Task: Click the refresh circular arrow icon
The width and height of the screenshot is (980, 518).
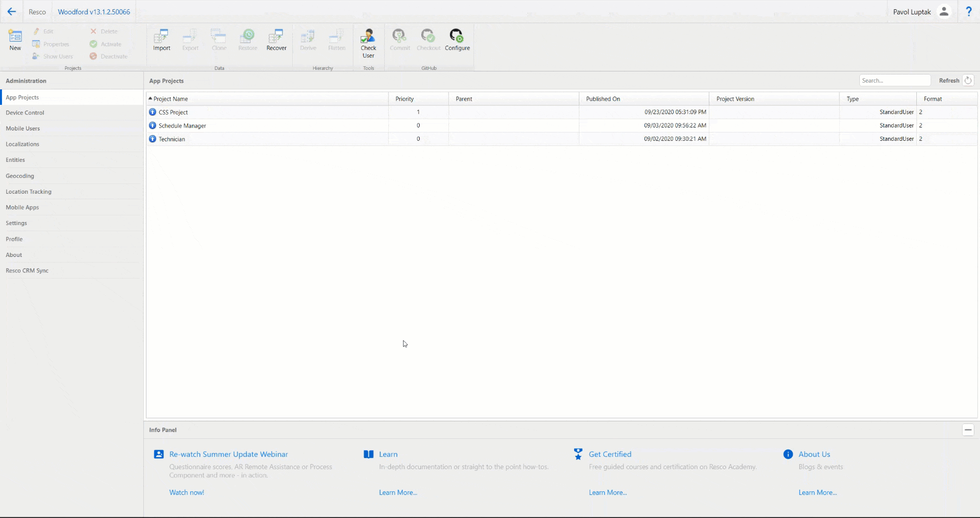Action: [x=968, y=80]
